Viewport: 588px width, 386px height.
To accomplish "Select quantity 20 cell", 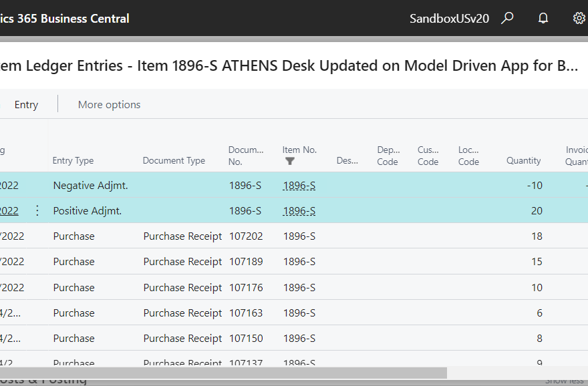I will 537,211.
